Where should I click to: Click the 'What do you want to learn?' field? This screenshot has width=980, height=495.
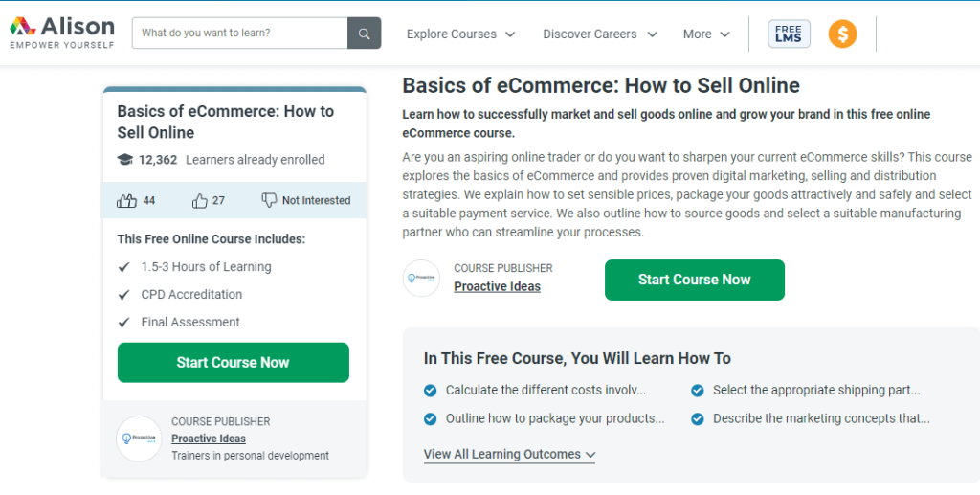[x=239, y=33]
